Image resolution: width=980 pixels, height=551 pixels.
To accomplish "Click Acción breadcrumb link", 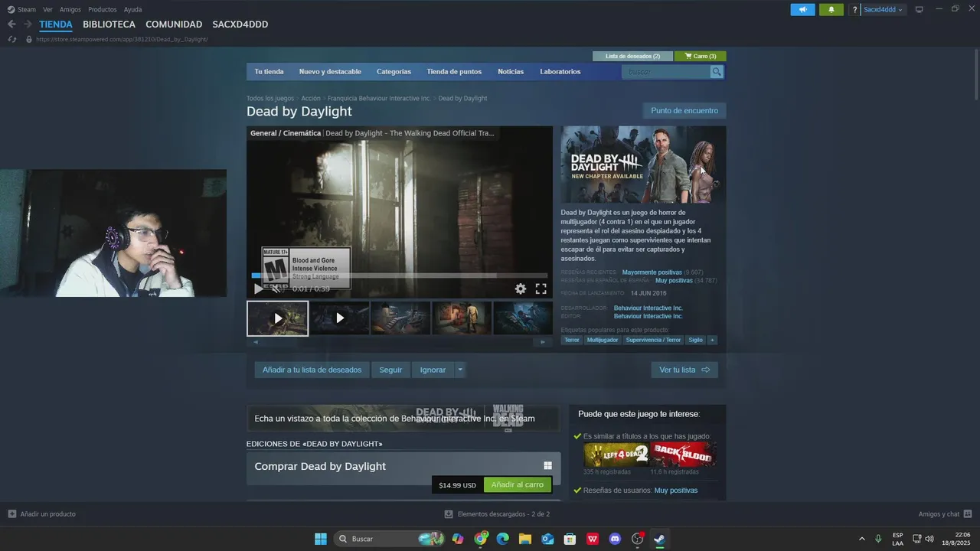I will [311, 99].
